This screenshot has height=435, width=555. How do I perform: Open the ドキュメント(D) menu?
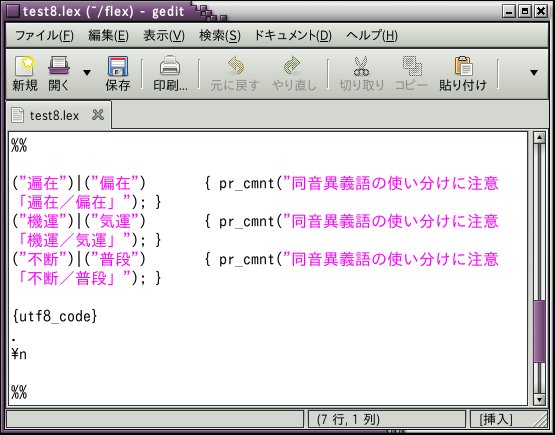tap(293, 35)
